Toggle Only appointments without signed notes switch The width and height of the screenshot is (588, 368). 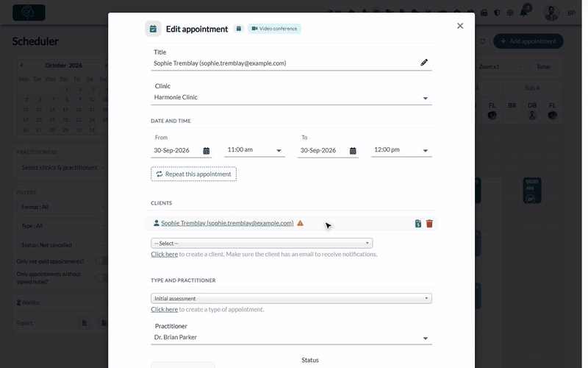point(101,278)
